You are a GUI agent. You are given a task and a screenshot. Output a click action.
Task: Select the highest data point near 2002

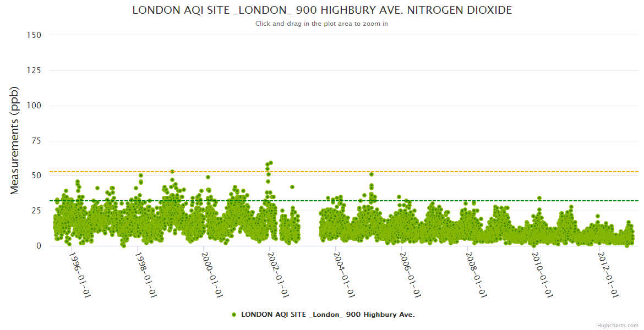coord(270,163)
